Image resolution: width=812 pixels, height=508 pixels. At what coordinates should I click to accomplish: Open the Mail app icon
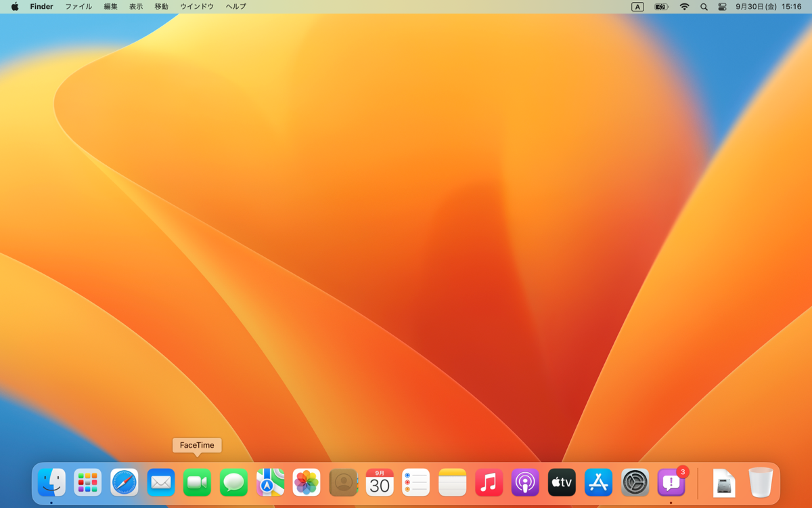[161, 483]
